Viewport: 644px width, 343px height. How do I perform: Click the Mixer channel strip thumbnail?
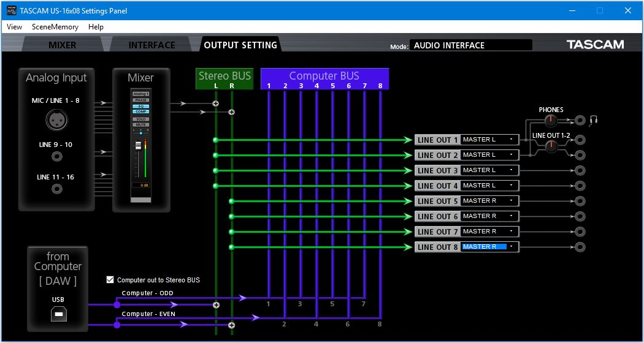[141, 145]
